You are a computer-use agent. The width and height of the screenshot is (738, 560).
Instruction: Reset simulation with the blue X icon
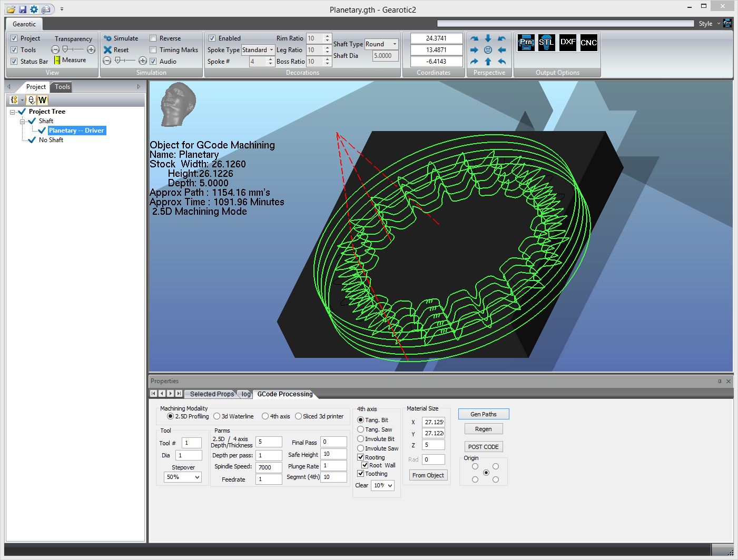[x=107, y=50]
